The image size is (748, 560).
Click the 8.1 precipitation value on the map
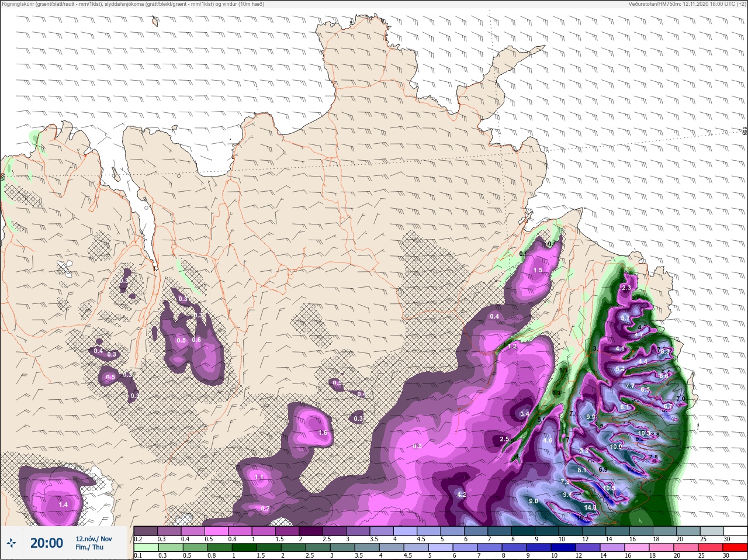[581, 470]
